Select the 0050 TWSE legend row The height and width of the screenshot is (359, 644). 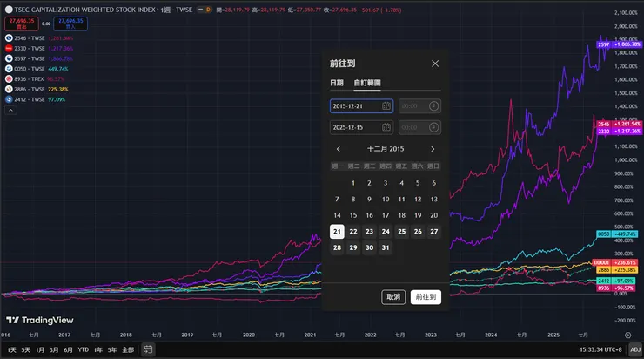pyautogui.click(x=37, y=69)
